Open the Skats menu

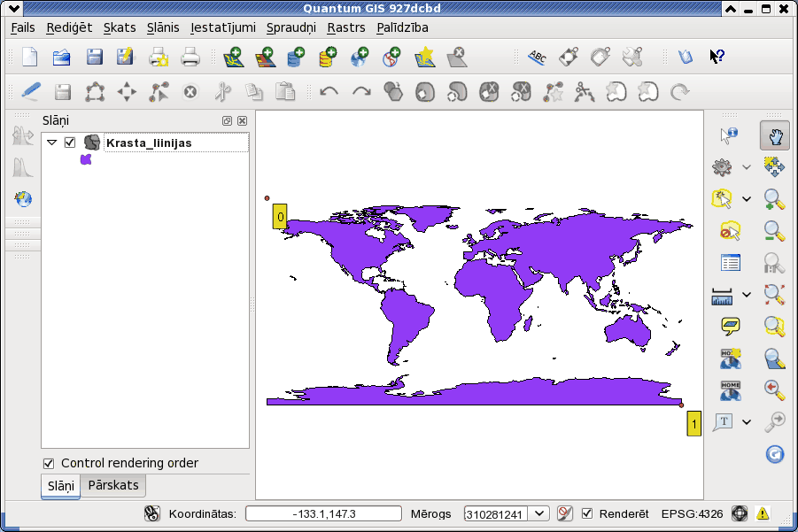120,27
